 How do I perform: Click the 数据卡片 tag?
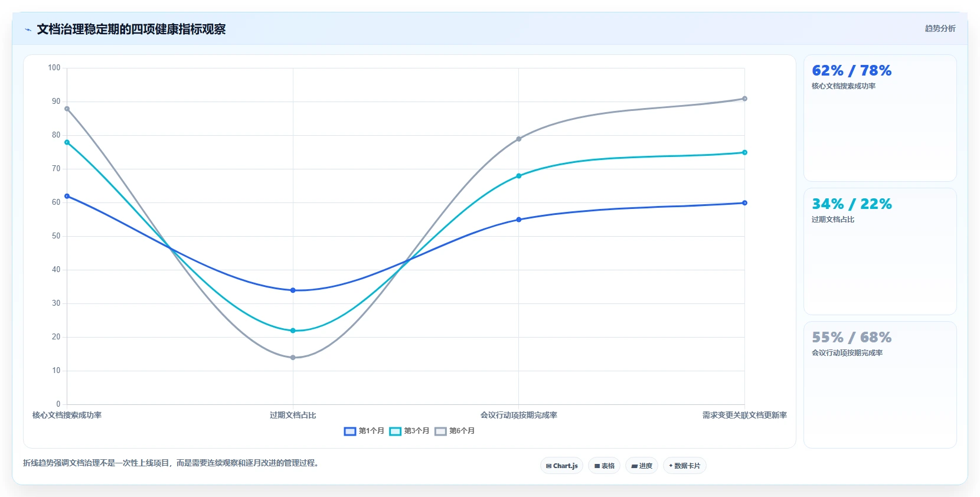[x=685, y=466]
